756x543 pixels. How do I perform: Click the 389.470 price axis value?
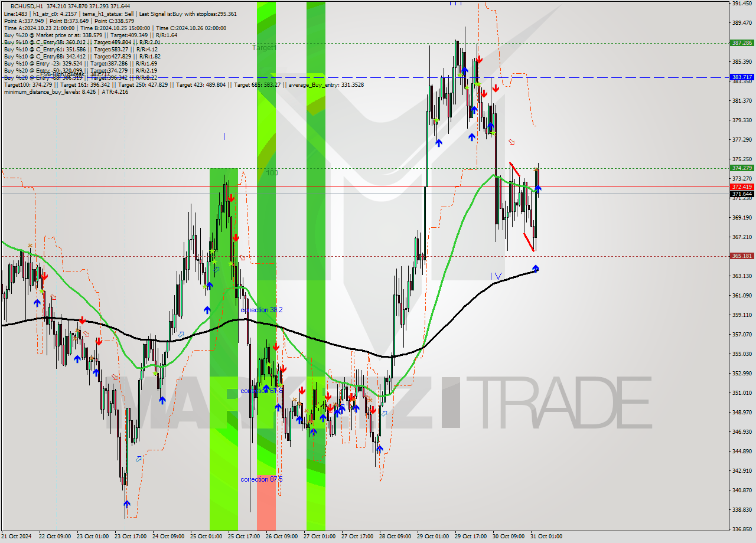coord(741,23)
